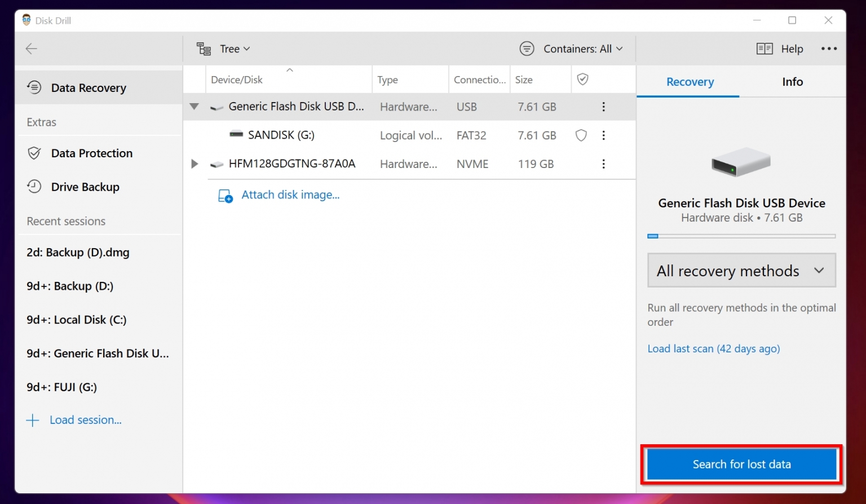Click Search for lost data
This screenshot has height=504, width=866.
click(741, 464)
